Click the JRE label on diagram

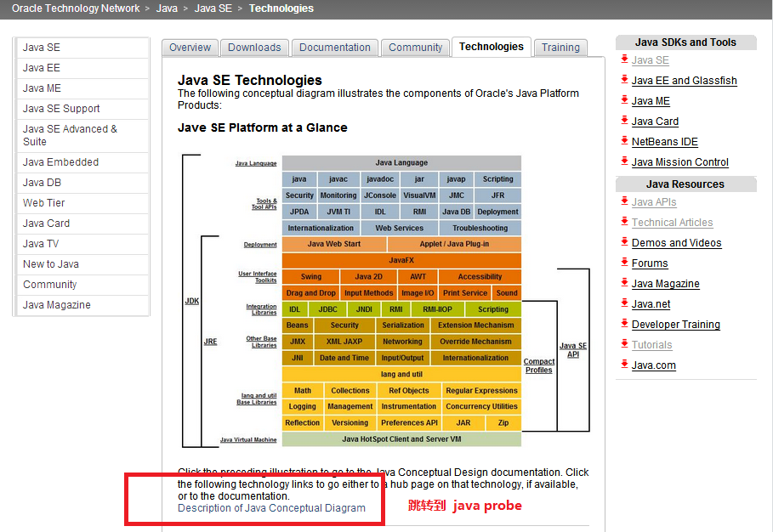pyautogui.click(x=210, y=342)
